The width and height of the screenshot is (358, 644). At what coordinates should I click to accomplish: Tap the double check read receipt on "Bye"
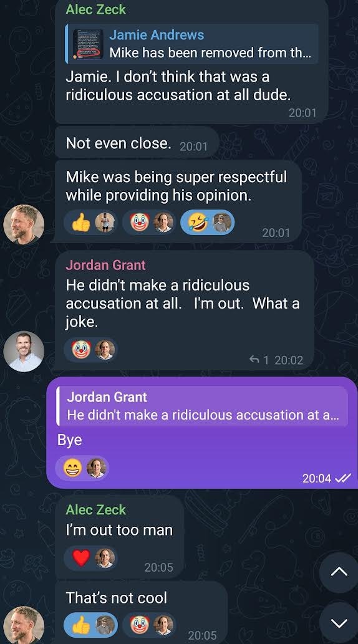(343, 478)
